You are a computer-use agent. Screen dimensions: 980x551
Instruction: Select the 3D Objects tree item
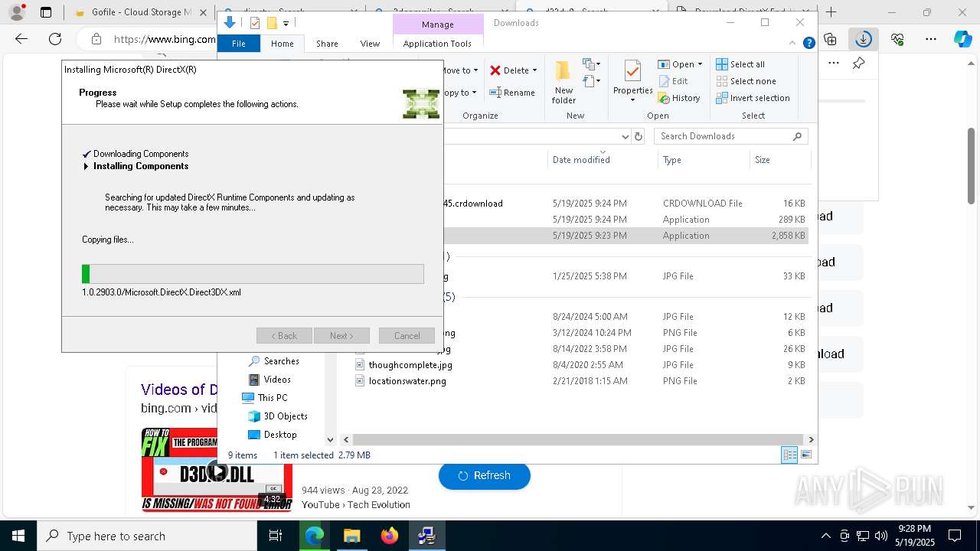pos(278,416)
